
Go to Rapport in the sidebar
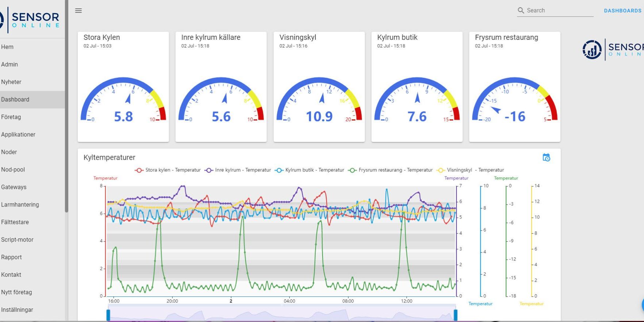[11, 257]
